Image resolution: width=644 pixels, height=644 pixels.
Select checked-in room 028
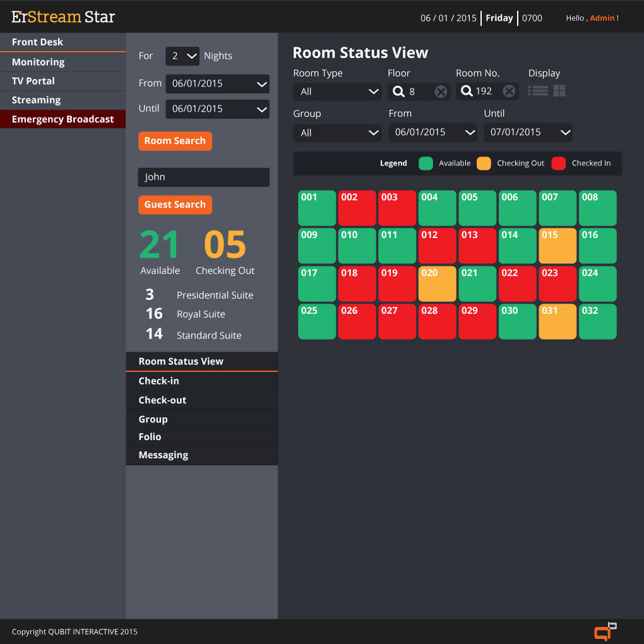tap(437, 321)
